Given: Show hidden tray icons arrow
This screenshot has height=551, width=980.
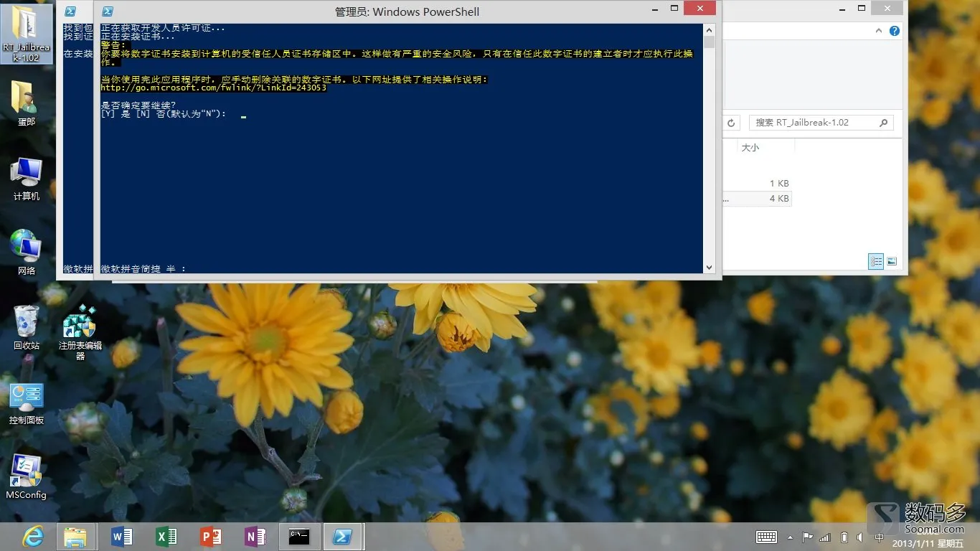Looking at the screenshot, I should tap(791, 537).
